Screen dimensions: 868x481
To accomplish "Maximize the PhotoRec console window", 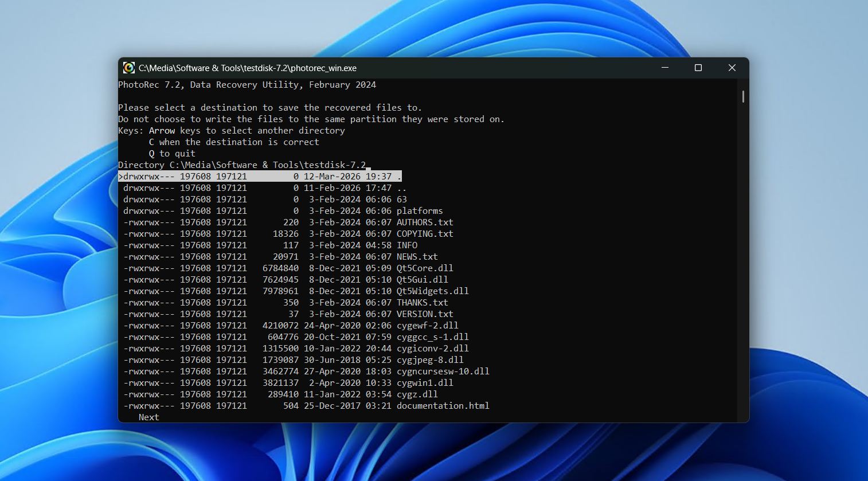I will pos(698,68).
